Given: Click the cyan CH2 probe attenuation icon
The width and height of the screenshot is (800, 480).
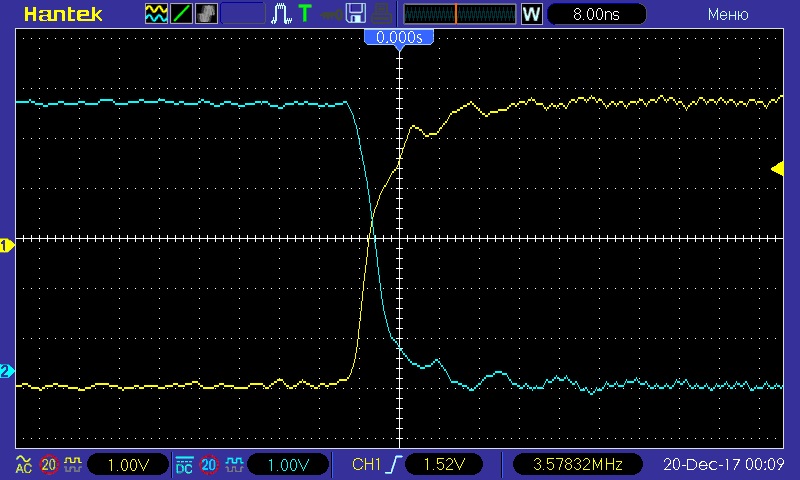Looking at the screenshot, I should tap(234, 464).
